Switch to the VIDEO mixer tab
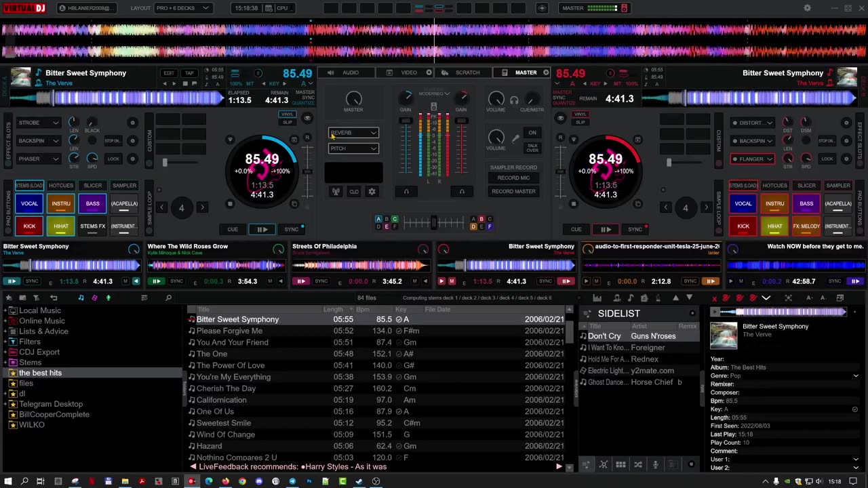Image resolution: width=868 pixels, height=488 pixels. (x=403, y=73)
